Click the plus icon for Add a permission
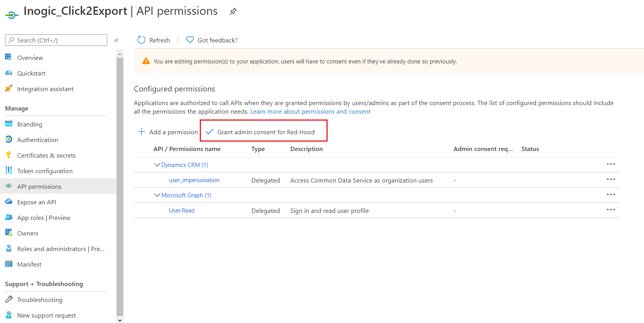 (141, 132)
